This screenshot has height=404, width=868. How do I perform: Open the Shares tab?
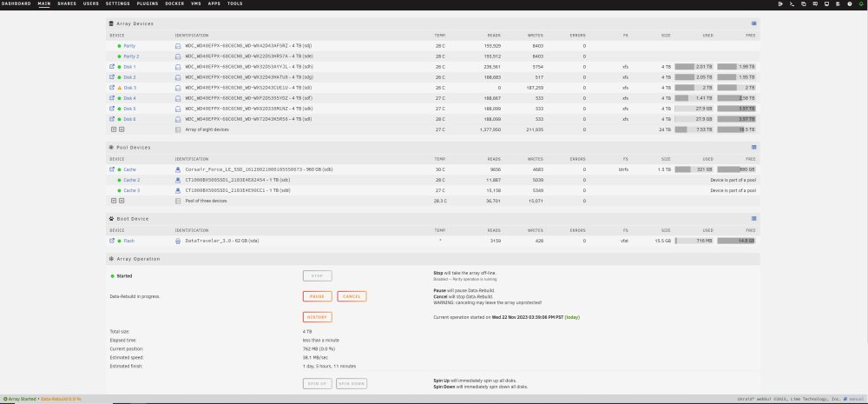[67, 3]
